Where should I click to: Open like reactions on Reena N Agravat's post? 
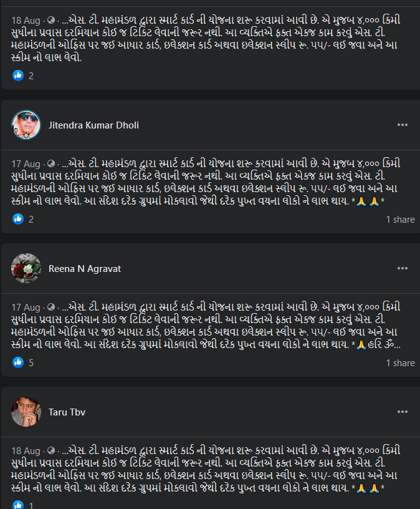point(18,362)
